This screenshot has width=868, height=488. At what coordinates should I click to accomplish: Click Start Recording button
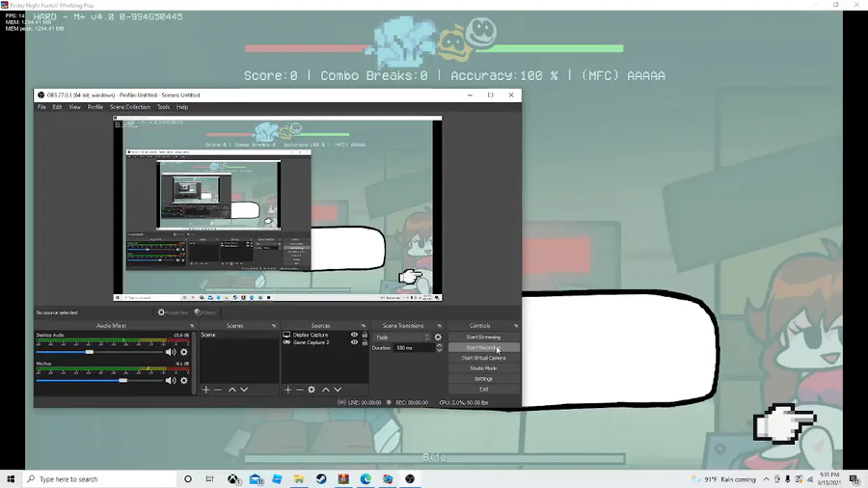483,347
